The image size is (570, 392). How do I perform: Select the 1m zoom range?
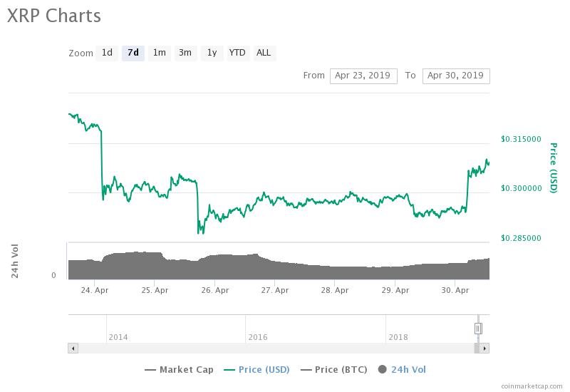click(159, 53)
